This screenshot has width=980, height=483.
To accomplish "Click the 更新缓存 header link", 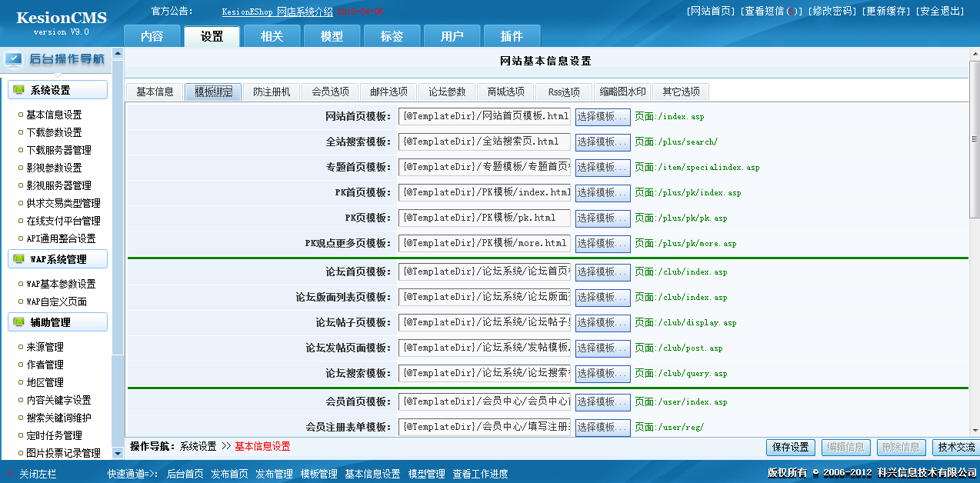I will point(885,12).
